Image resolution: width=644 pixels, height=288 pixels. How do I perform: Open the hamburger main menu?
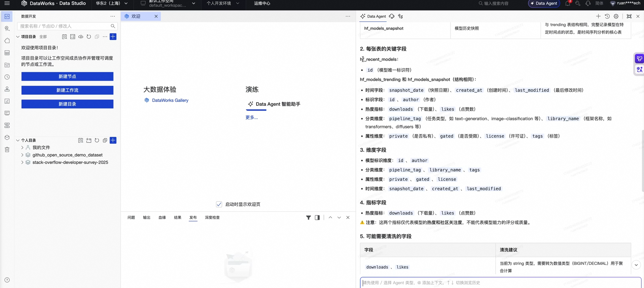coord(7,3)
